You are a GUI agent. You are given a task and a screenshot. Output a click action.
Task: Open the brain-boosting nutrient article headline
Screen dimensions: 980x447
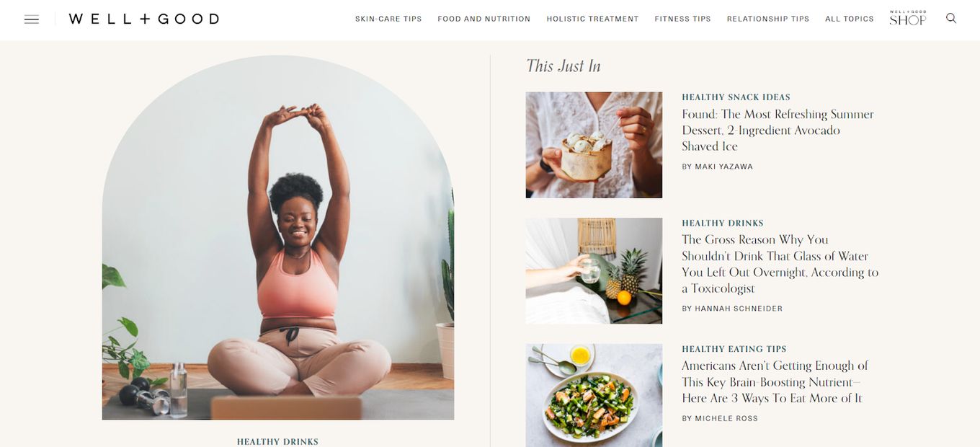(x=775, y=382)
